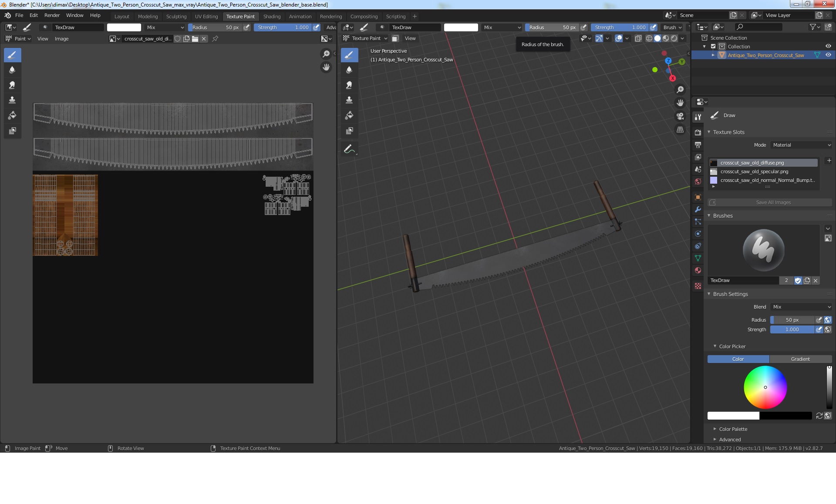Open the Texture Slots mode dropdown
Image resolution: width=836 pixels, height=504 pixels.
pyautogui.click(x=799, y=144)
